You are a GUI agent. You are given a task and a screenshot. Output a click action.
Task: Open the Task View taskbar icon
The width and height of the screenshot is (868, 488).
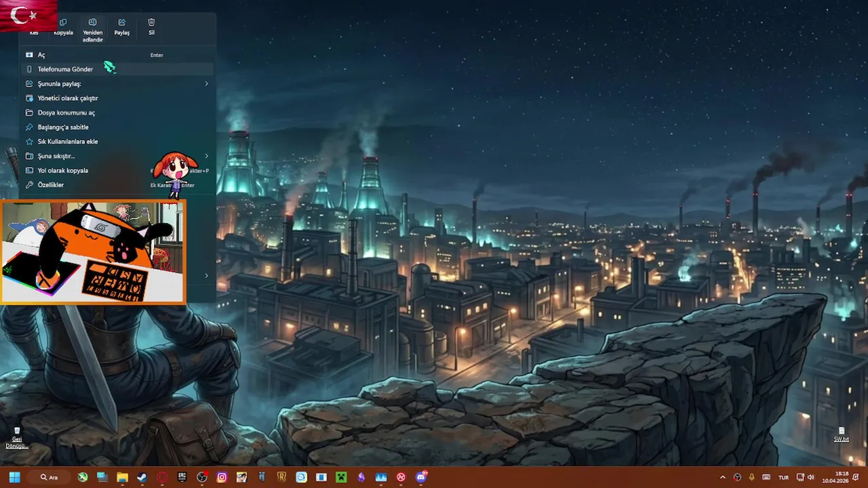[102, 477]
